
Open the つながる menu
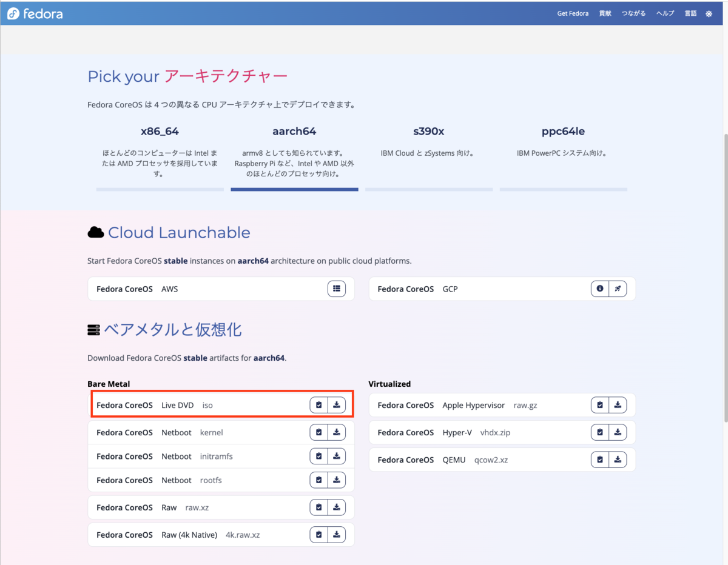633,13
